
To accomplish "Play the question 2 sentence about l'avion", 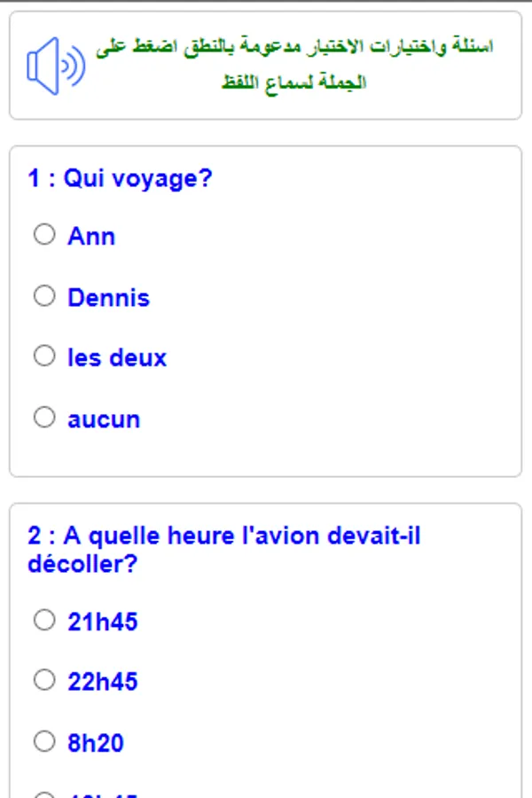I will pos(223,550).
